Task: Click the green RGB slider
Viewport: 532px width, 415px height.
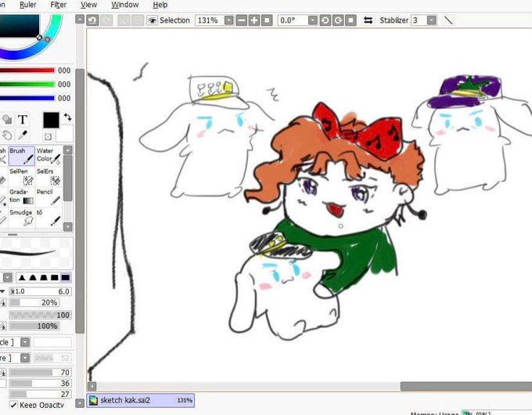Action: click(x=27, y=85)
